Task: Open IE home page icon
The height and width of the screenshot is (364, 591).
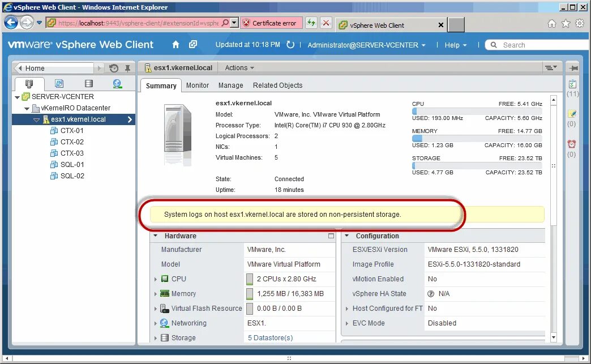Action: tap(552, 24)
